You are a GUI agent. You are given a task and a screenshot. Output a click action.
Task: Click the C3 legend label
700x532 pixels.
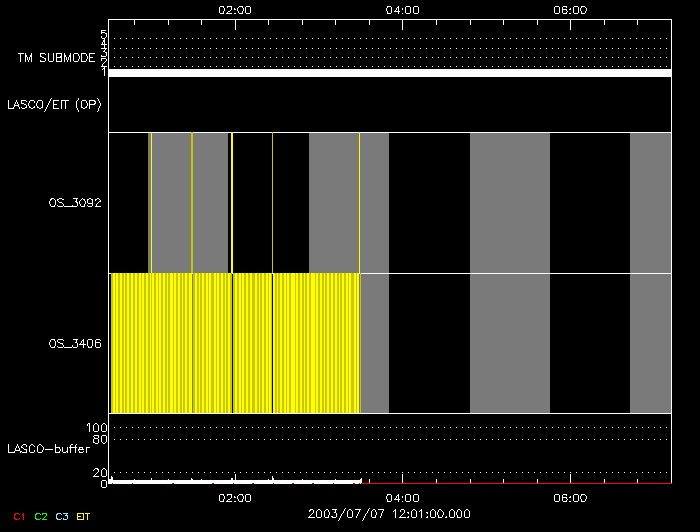[x=62, y=516]
